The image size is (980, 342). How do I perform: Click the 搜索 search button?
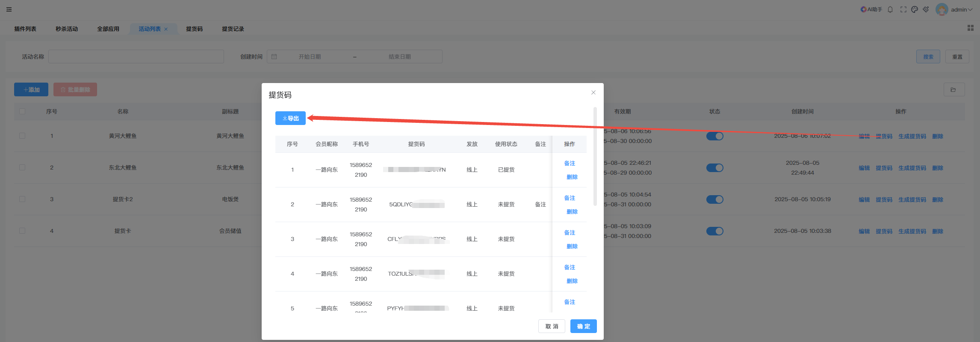tap(928, 57)
